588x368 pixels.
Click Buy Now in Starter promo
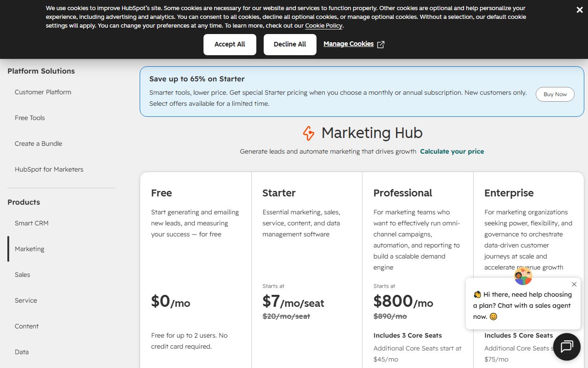click(x=555, y=94)
